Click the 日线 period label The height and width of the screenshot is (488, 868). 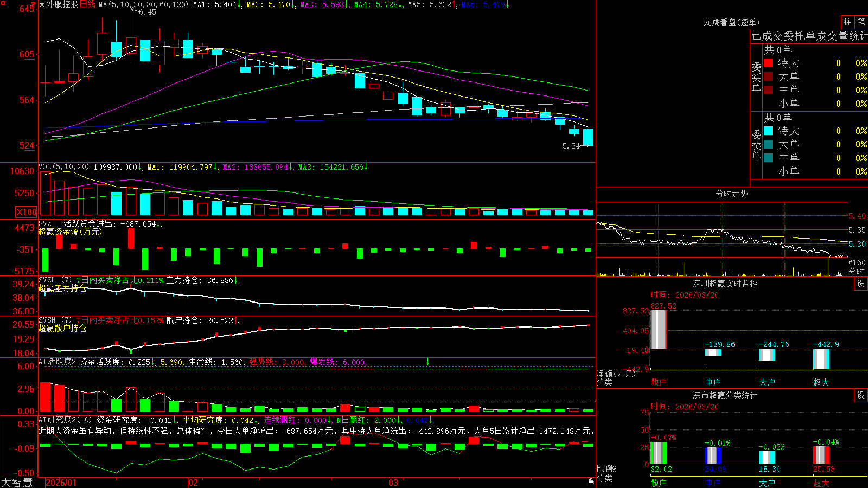87,4
